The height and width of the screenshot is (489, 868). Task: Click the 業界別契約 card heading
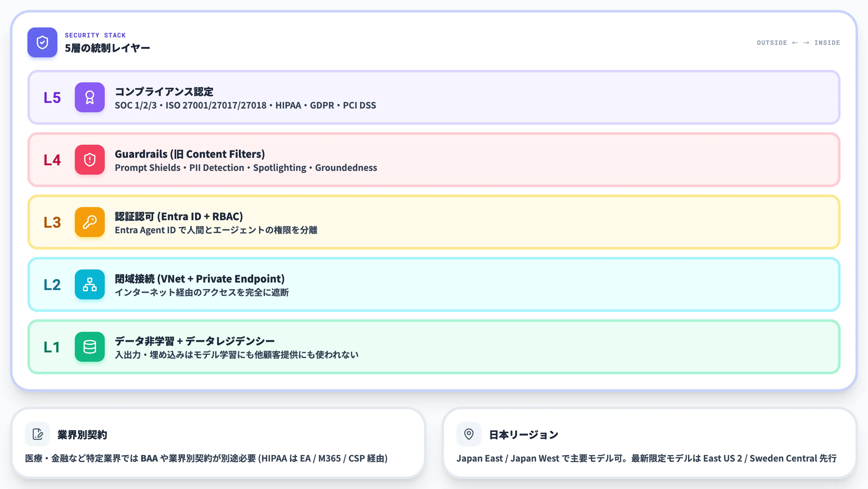pyautogui.click(x=82, y=435)
